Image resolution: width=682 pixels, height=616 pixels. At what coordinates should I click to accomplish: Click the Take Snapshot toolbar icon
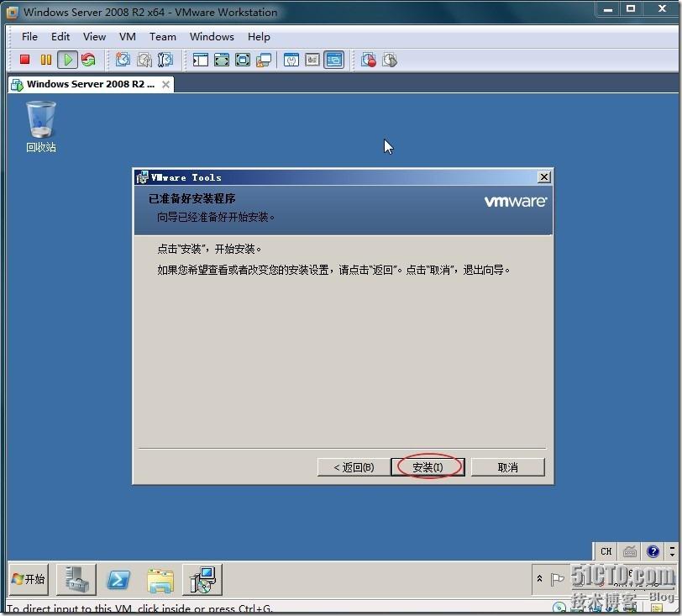pyautogui.click(x=123, y=60)
